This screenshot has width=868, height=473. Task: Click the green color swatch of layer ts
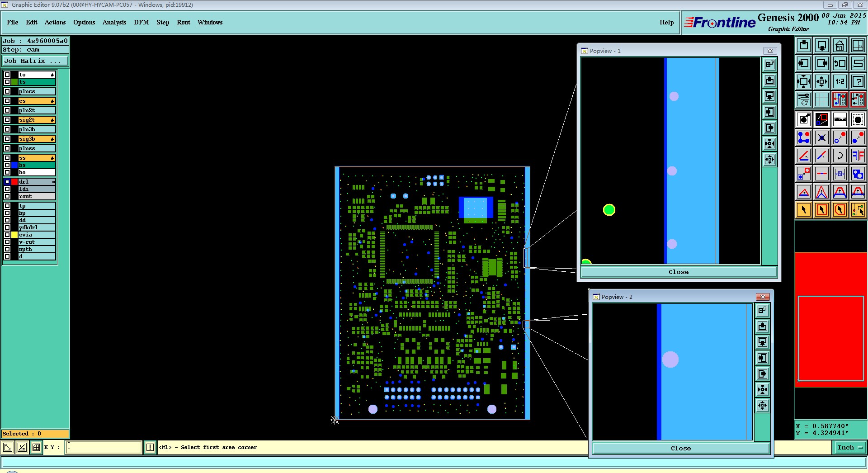tap(14, 82)
